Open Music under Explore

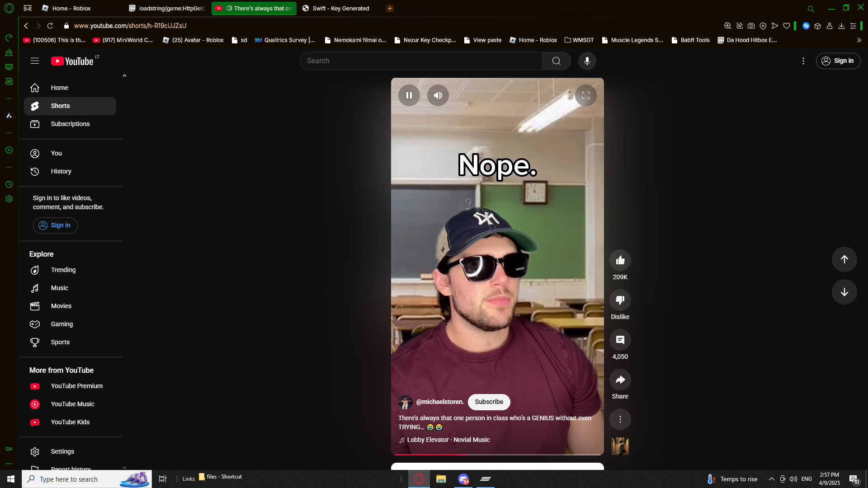tap(70, 288)
